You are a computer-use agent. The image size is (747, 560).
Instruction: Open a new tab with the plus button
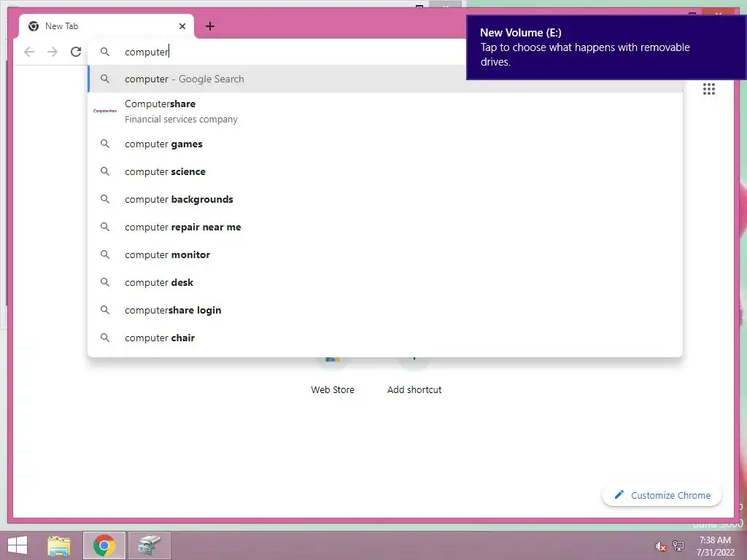tap(209, 26)
